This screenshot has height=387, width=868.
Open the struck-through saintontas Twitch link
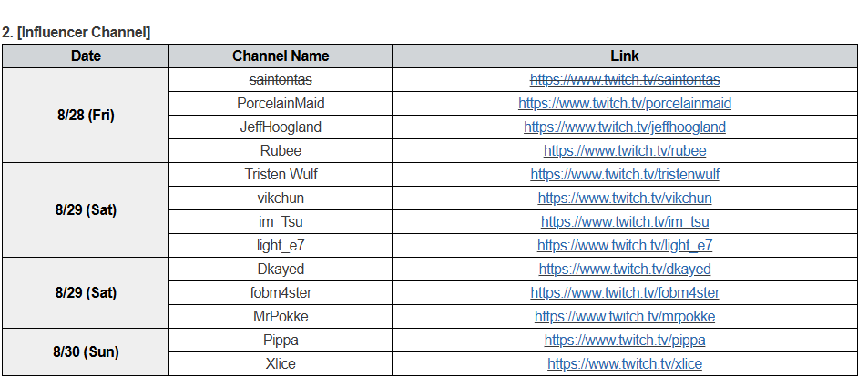(x=625, y=80)
